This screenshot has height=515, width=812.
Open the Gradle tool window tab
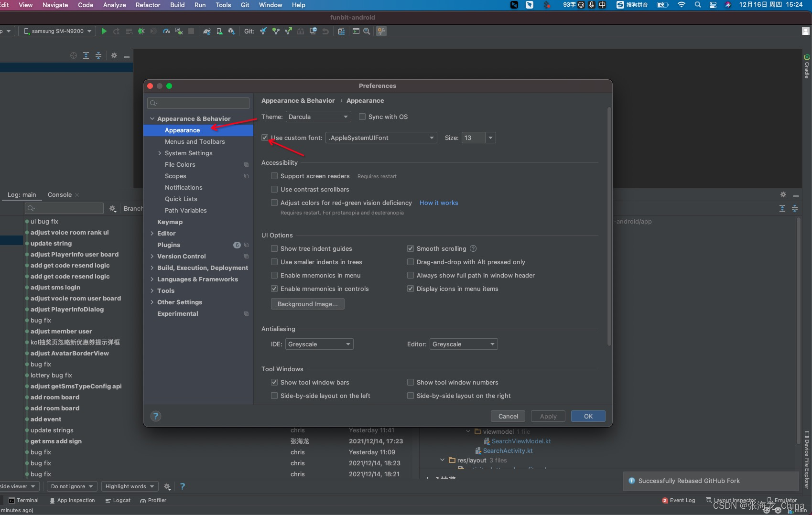click(807, 66)
